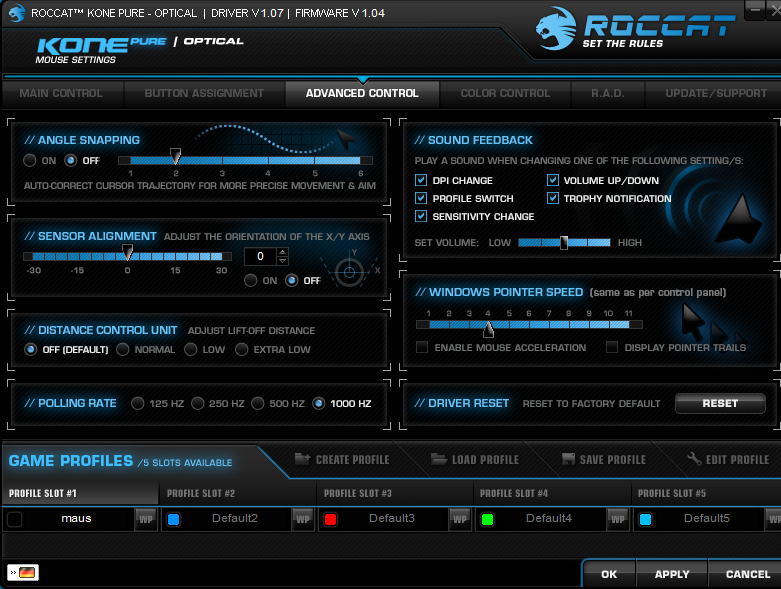Click the ROCCAT logo in the title bar

tap(16, 13)
